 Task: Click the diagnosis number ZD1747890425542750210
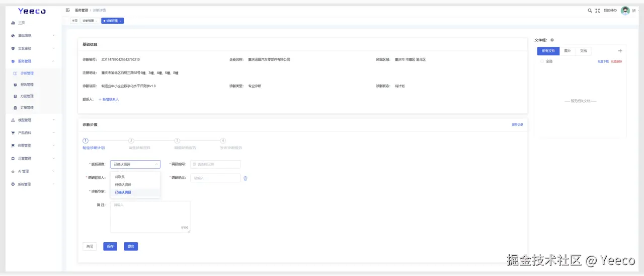[x=121, y=59]
